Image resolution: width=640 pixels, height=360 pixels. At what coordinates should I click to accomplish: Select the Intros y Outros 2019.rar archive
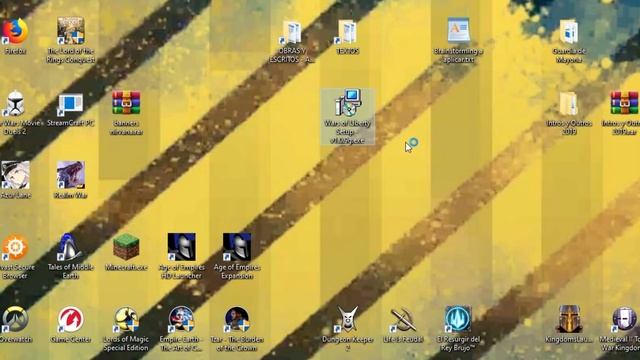coord(624,103)
